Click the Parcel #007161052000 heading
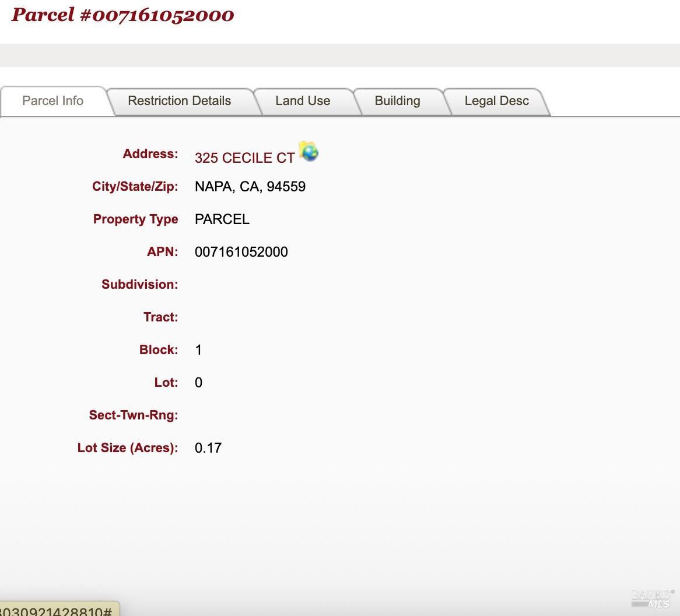 click(x=122, y=15)
